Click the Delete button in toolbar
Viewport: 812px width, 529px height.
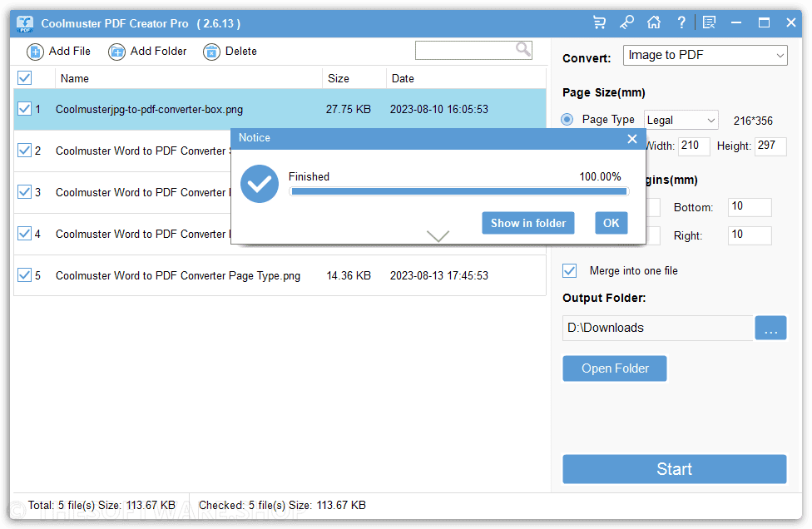[x=230, y=52]
